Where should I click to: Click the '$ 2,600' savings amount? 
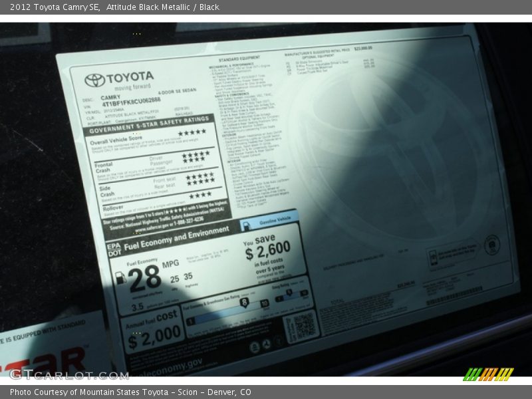(x=268, y=251)
